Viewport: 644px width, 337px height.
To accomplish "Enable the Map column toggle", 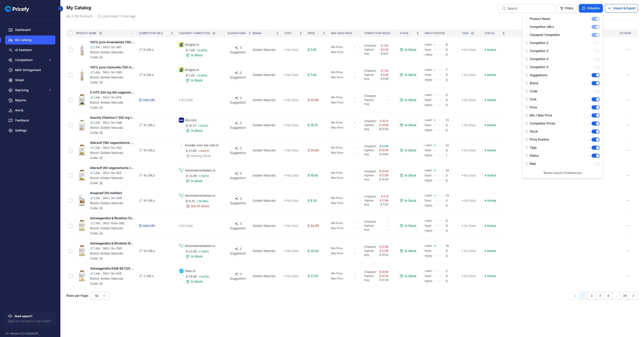I will [595, 164].
